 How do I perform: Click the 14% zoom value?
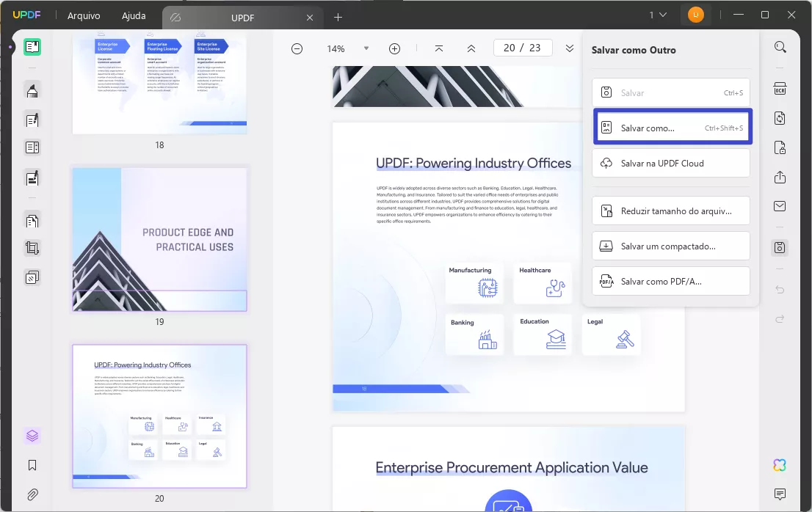336,48
